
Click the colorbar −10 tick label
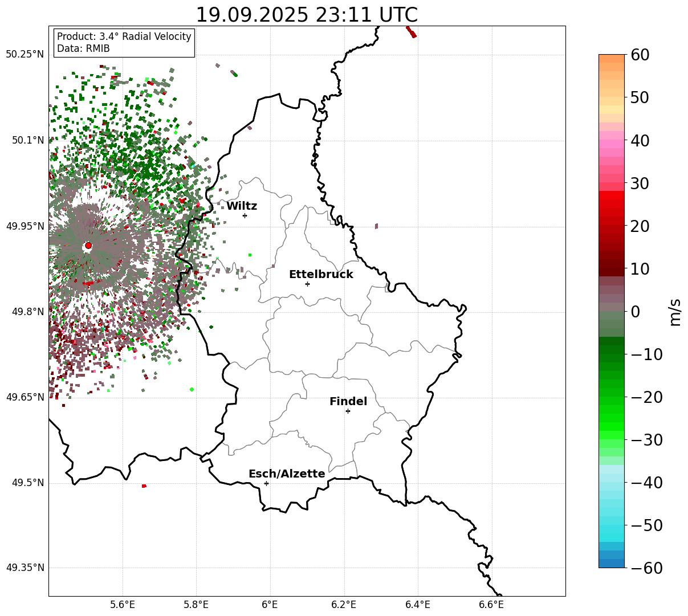coord(646,354)
